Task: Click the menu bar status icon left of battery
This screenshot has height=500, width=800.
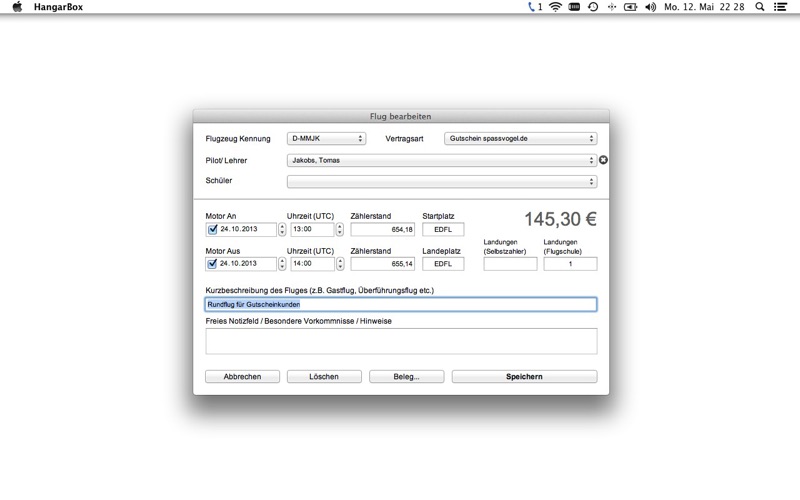Action: [612, 7]
